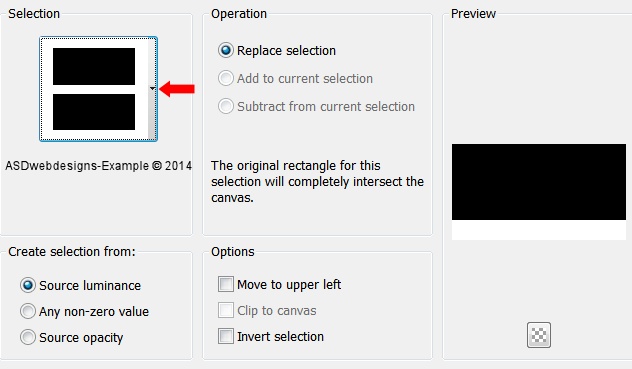Select the Replace selection radio button
The height and width of the screenshot is (369, 632).
pos(226,50)
